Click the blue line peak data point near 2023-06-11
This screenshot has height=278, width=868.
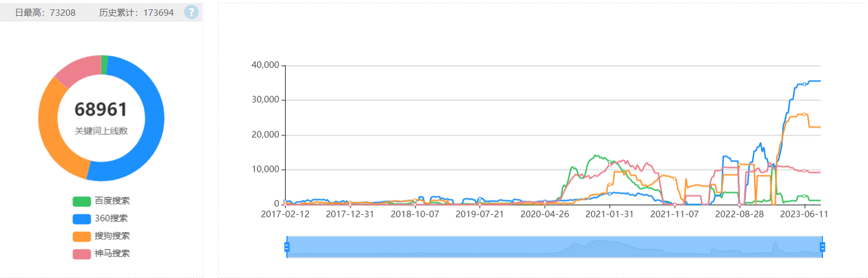pos(804,84)
